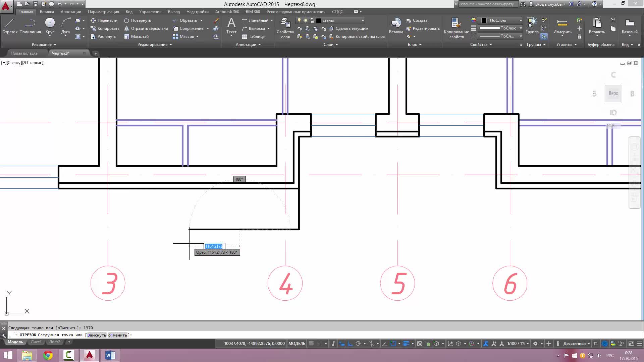Expand the Редактирование panel
This screenshot has width=644, height=362.
click(x=155, y=45)
